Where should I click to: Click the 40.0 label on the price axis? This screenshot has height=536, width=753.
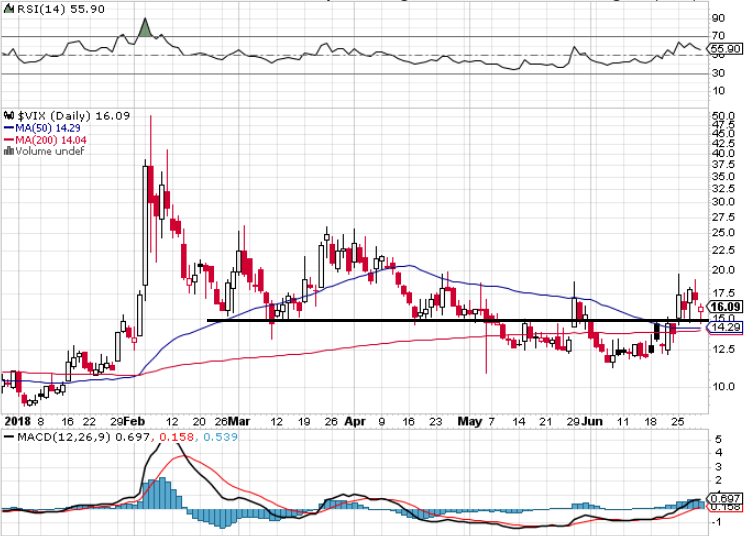point(724,154)
